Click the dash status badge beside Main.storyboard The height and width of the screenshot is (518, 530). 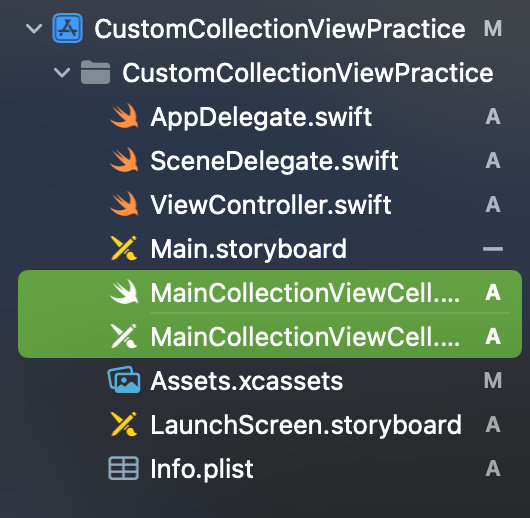493,249
